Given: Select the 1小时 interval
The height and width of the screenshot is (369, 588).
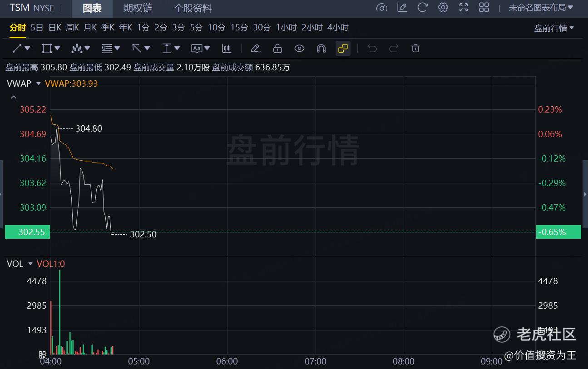Looking at the screenshot, I should (x=286, y=27).
